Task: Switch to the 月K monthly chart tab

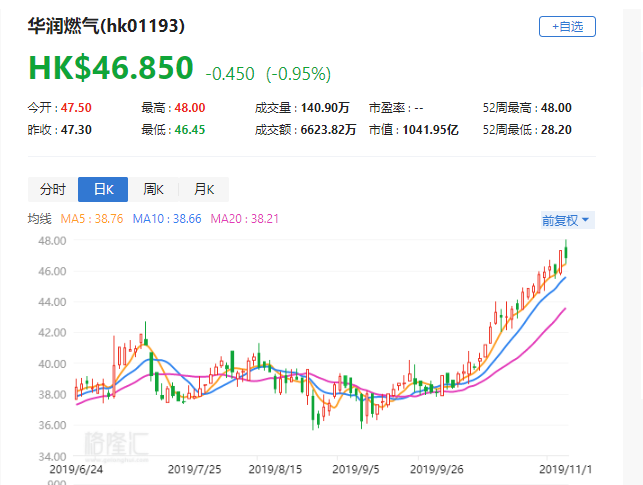Action: point(204,189)
